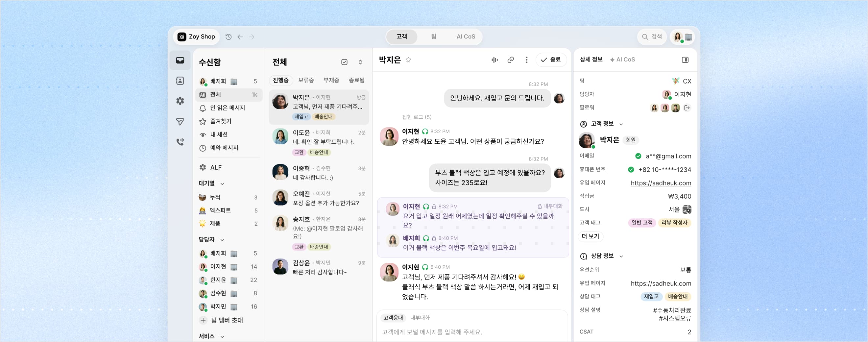
Task: Collapse the 대기열 section
Action: [222, 183]
